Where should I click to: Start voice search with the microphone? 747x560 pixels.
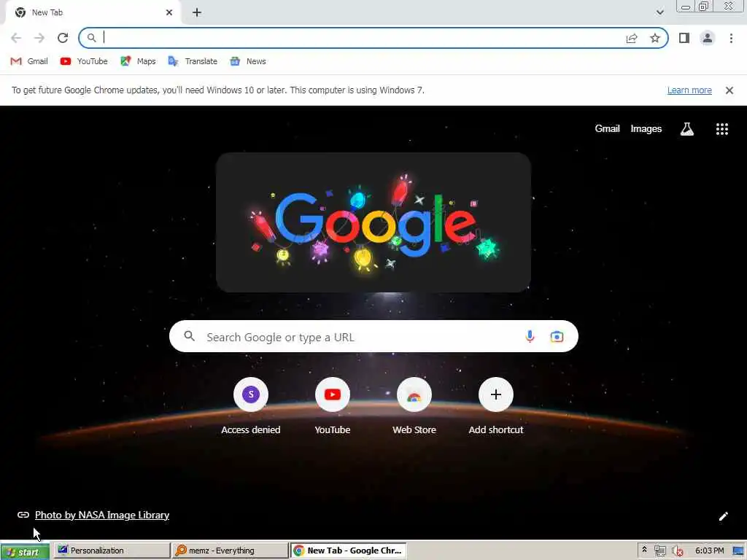(x=530, y=337)
